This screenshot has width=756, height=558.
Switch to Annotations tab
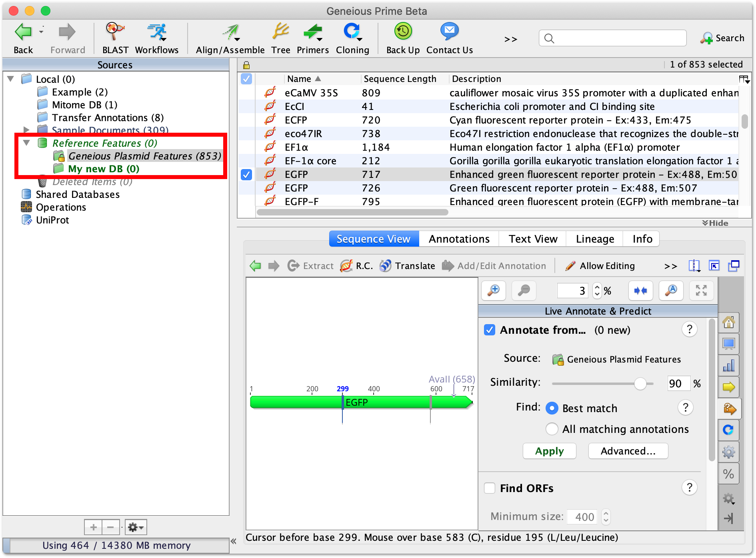[459, 239]
